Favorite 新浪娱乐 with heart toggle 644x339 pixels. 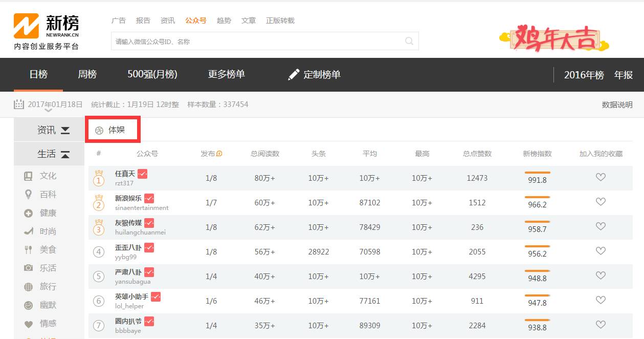click(601, 202)
